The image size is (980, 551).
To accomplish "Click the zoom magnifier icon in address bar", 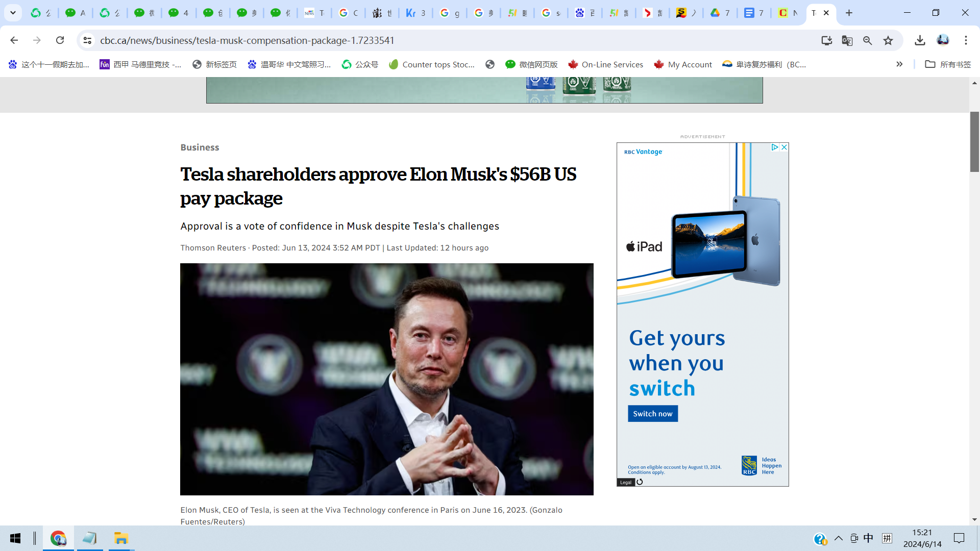I will tap(868, 40).
